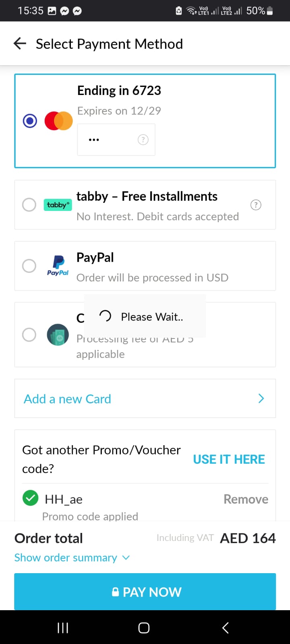Image resolution: width=290 pixels, height=644 pixels.
Task: Tap the PayPal logo icon
Action: coord(58,266)
